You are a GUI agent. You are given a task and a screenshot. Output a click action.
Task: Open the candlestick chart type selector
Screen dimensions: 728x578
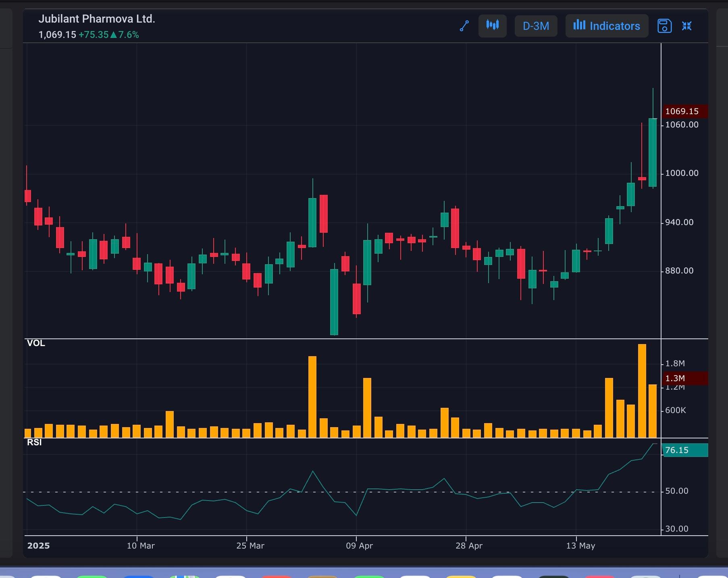(x=492, y=26)
